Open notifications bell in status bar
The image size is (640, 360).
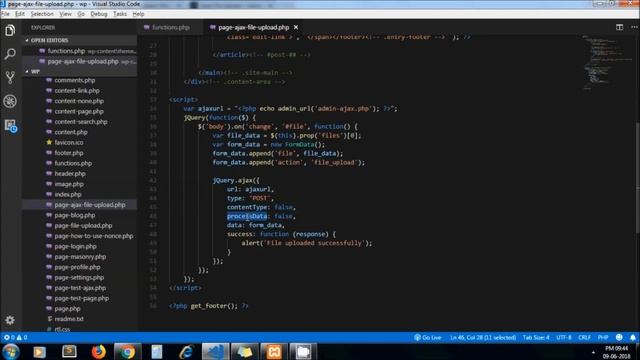coord(633,338)
